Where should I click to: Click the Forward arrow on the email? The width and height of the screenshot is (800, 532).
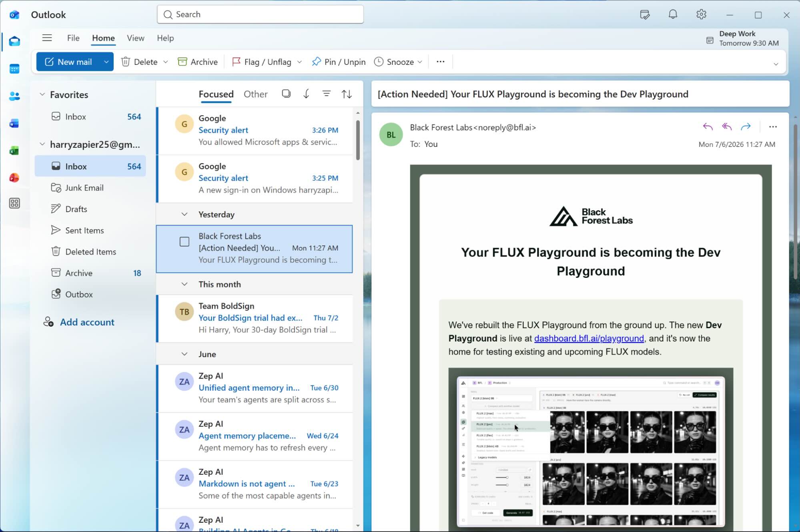tap(746, 127)
